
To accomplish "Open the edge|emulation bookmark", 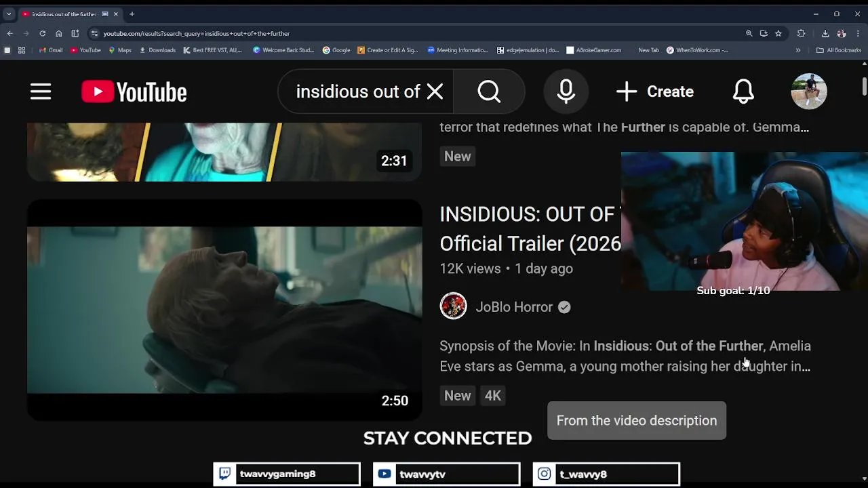I will [x=528, y=50].
